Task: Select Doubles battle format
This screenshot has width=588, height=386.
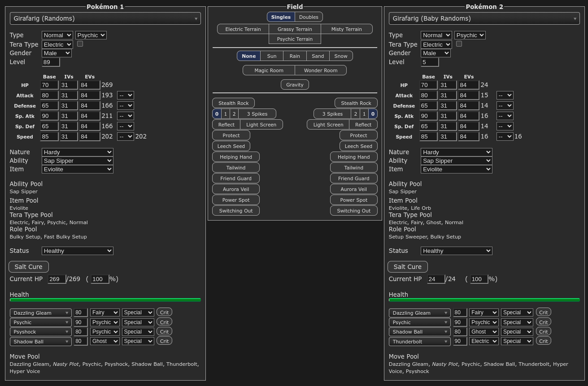Action: click(x=309, y=17)
